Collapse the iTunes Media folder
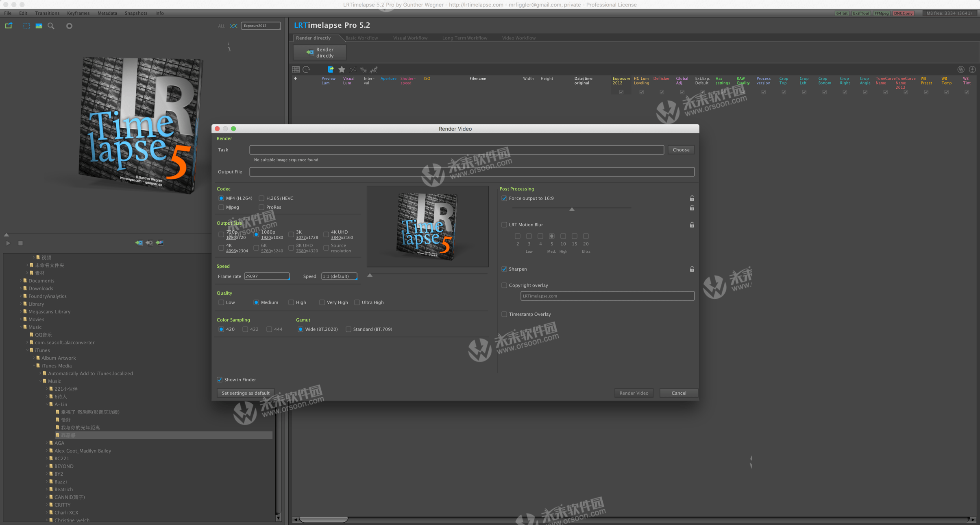Image resolution: width=980 pixels, height=525 pixels. coord(35,365)
